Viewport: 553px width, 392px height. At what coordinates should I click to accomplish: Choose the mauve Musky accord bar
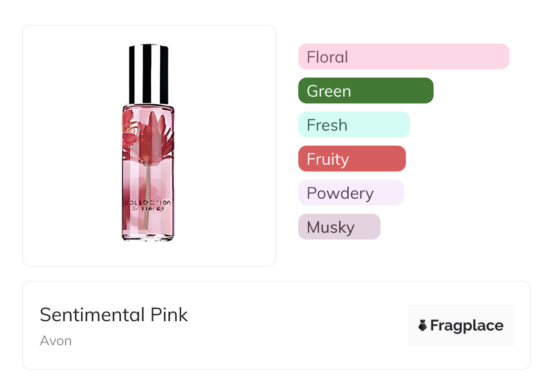pyautogui.click(x=339, y=227)
